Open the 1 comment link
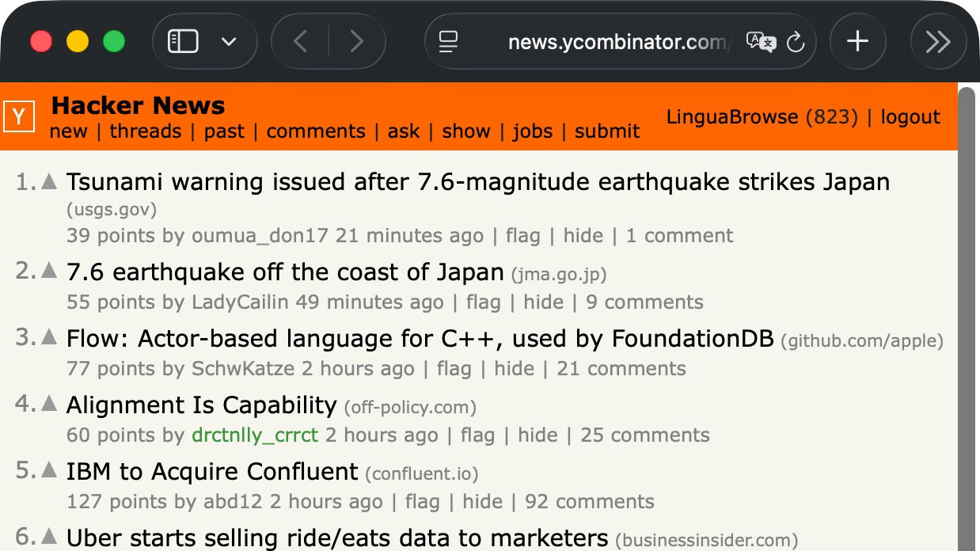The height and width of the screenshot is (551, 980). tap(680, 236)
